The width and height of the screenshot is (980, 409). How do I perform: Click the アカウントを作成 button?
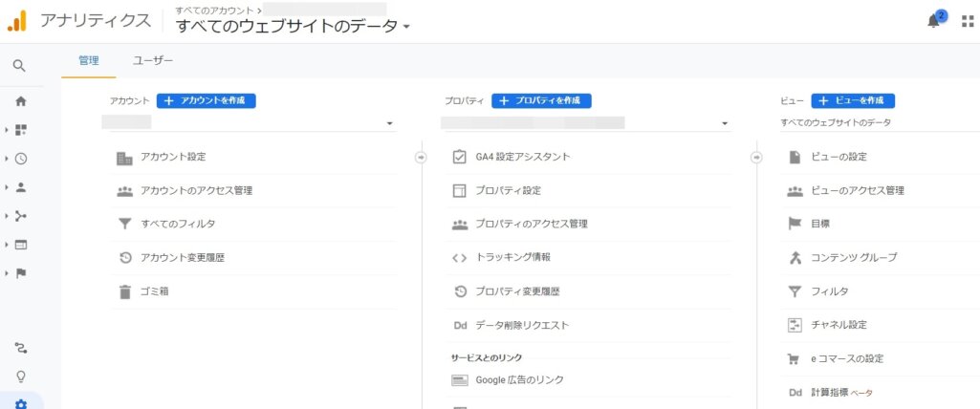click(x=207, y=100)
